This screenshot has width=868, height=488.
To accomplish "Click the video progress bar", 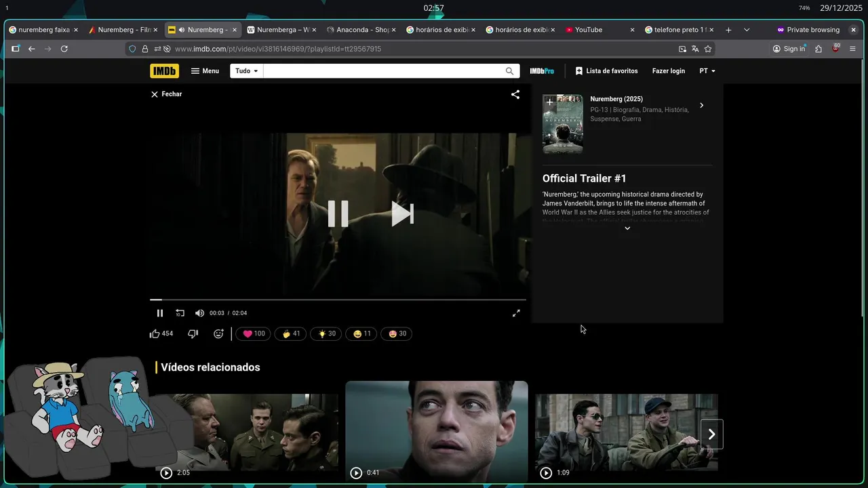I will click(x=338, y=300).
